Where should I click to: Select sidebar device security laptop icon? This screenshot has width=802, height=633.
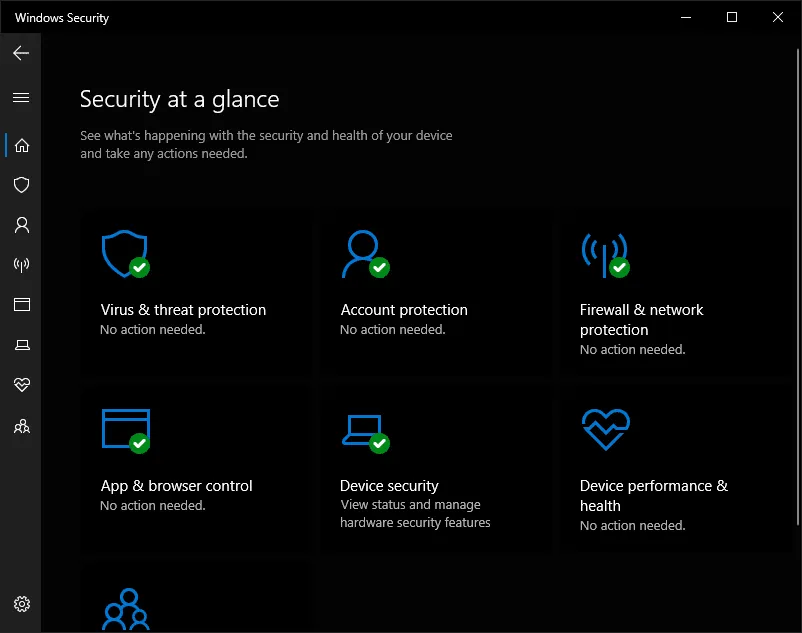(21, 345)
